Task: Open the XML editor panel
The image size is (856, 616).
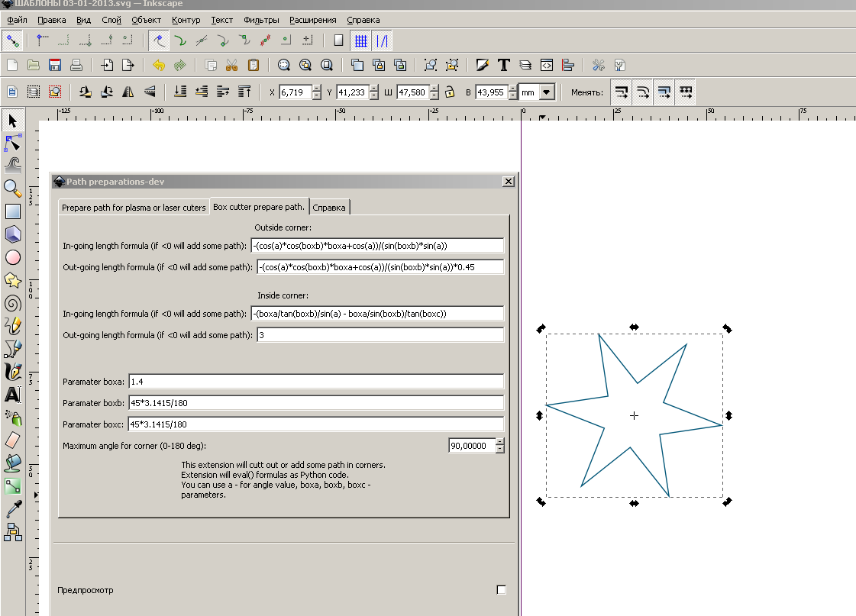Action: coord(547,65)
